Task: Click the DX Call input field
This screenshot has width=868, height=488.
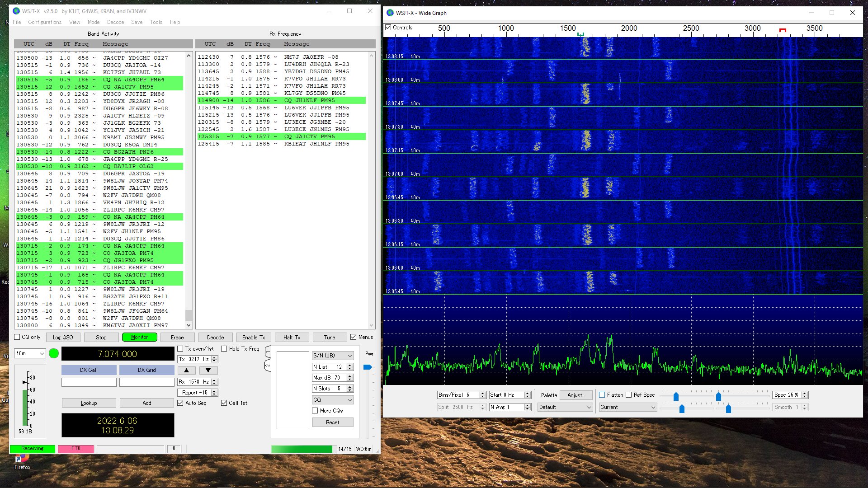Action: click(89, 382)
